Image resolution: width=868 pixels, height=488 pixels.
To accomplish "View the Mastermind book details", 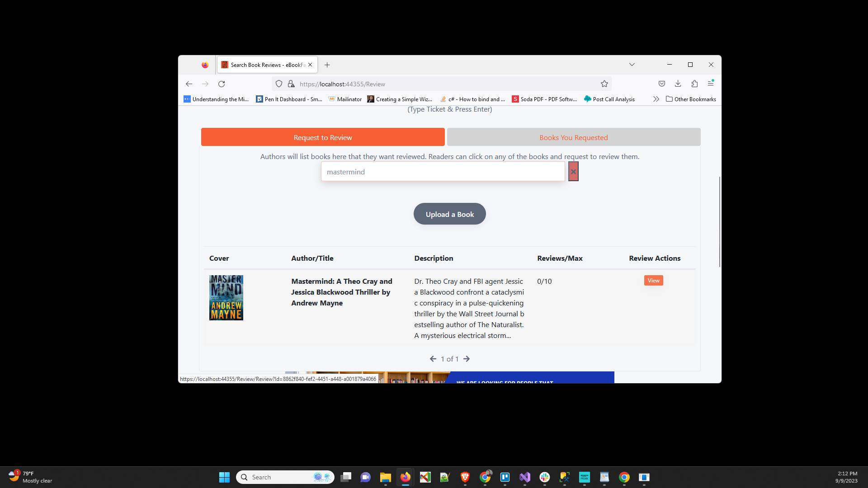I will [x=653, y=280].
